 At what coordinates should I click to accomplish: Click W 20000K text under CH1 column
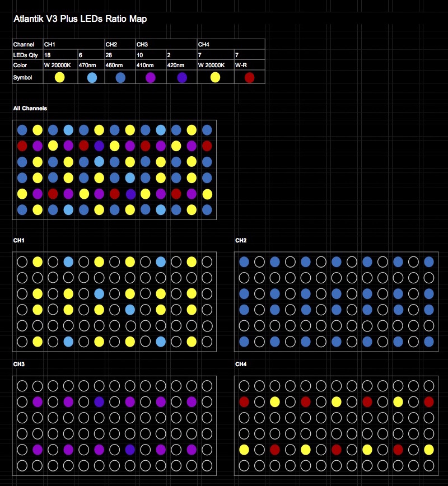57,65
